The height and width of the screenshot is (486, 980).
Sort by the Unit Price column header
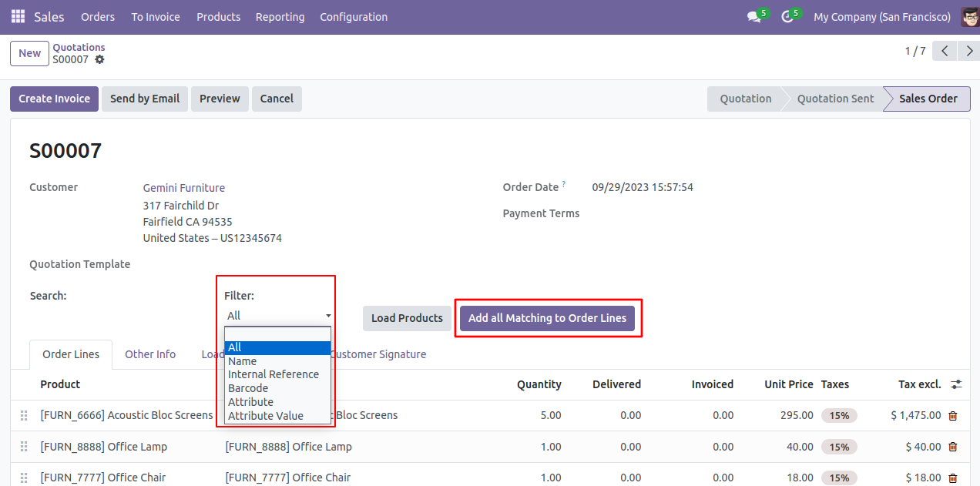[x=789, y=384]
